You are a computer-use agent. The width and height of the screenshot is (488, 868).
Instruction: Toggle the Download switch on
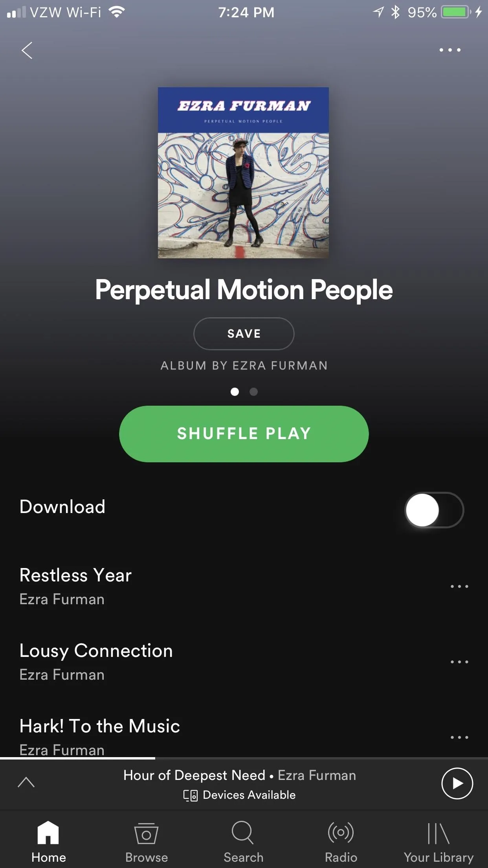434,510
